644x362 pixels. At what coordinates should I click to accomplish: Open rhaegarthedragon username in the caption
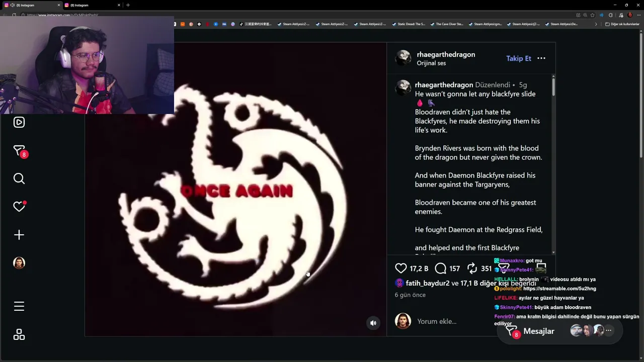pos(444,85)
